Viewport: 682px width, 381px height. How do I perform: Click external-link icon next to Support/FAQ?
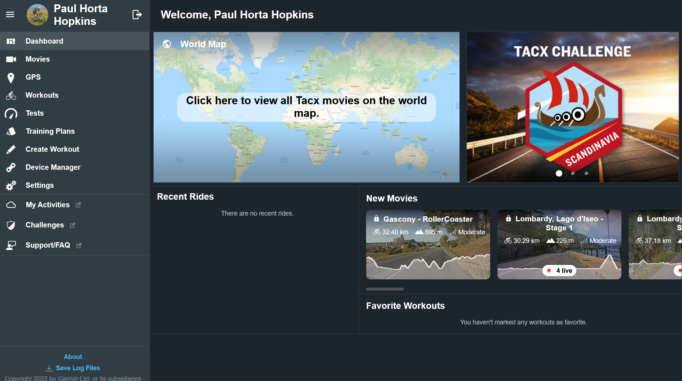click(79, 245)
